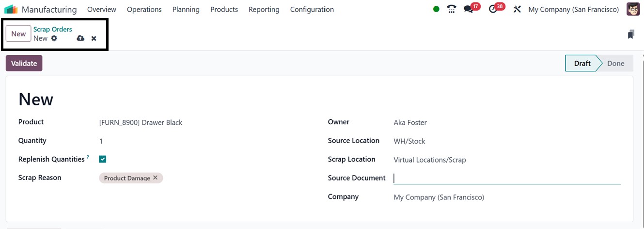
Task: Click the bookmark icon at right
Action: [x=630, y=34]
